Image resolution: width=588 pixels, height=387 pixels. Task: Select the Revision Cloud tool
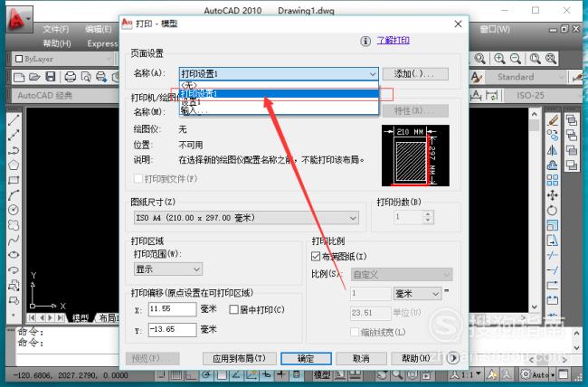point(14,225)
